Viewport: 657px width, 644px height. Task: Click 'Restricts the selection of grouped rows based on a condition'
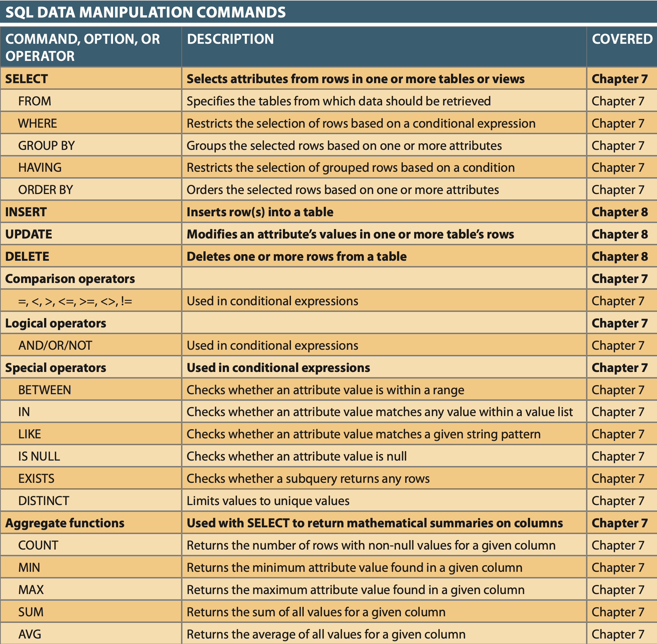[351, 168]
